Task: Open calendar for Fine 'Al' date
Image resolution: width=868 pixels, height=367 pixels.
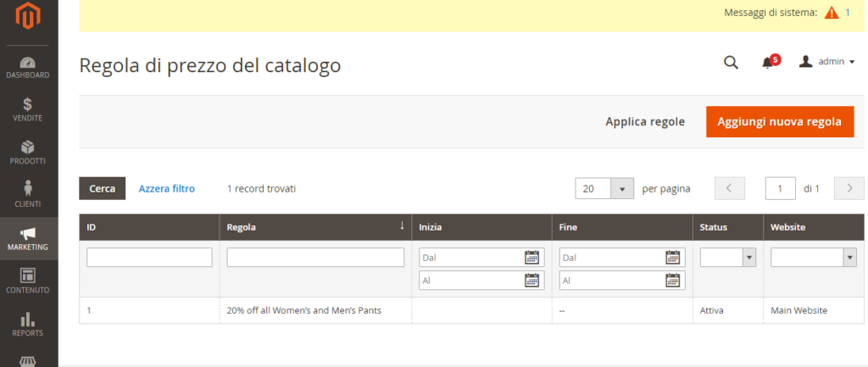Action: point(672,281)
